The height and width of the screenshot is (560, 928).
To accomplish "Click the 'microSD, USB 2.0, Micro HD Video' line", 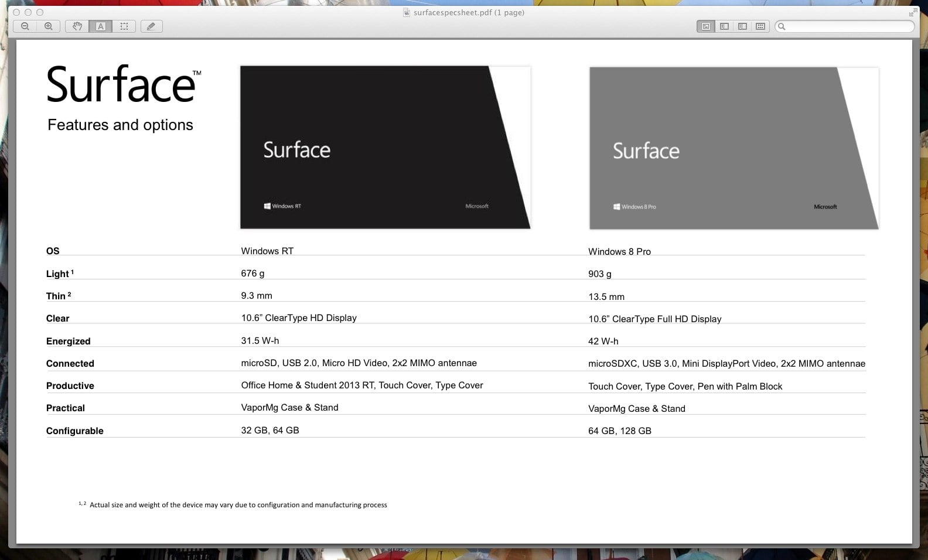I will tap(359, 363).
